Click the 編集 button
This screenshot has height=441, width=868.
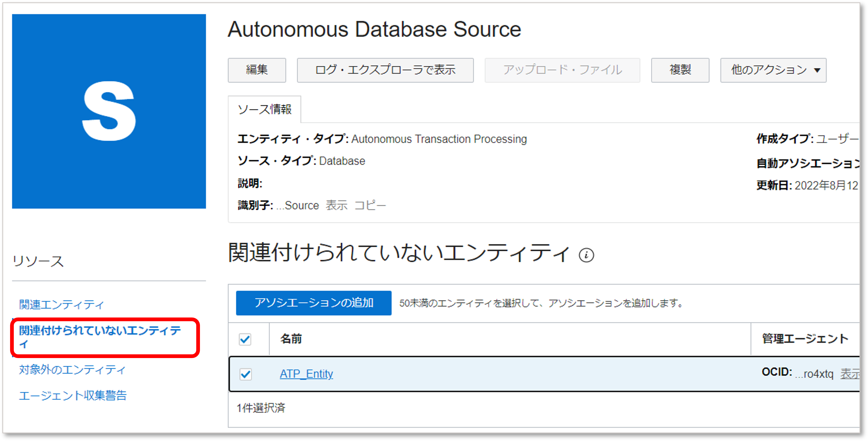coord(256,70)
